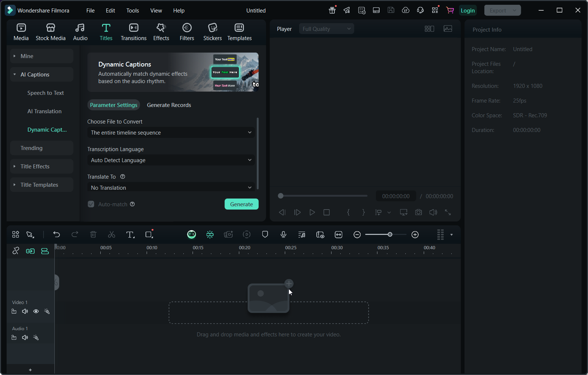Click the Translate To help icon
Screen dimensions: 588x375
point(123,176)
